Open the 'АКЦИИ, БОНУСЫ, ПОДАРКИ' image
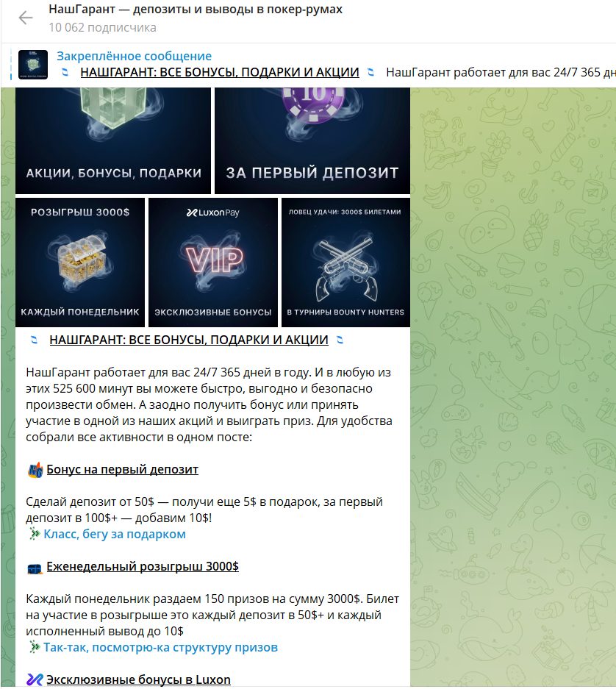616x689 pixels. (113, 140)
